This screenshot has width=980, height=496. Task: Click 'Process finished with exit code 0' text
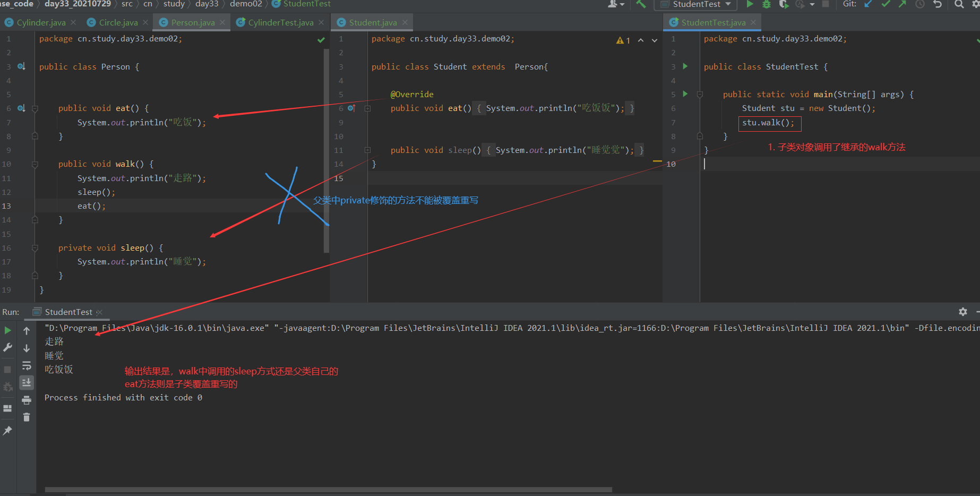(123, 398)
